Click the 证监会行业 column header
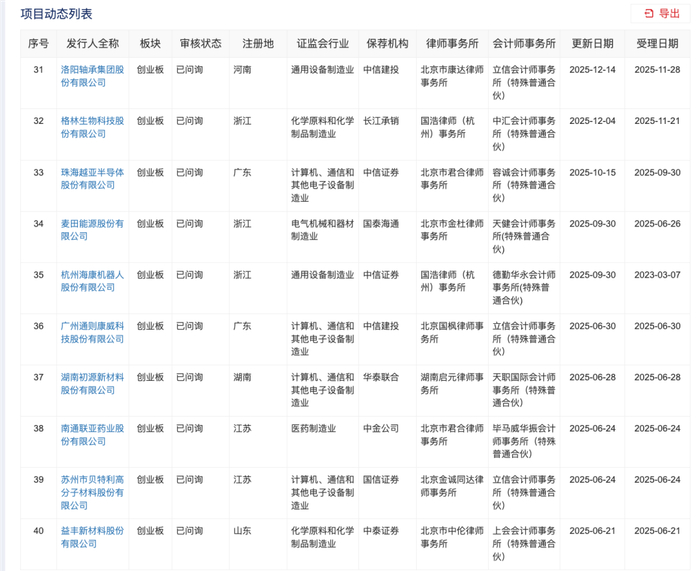The height and width of the screenshot is (571, 700). pos(323,43)
